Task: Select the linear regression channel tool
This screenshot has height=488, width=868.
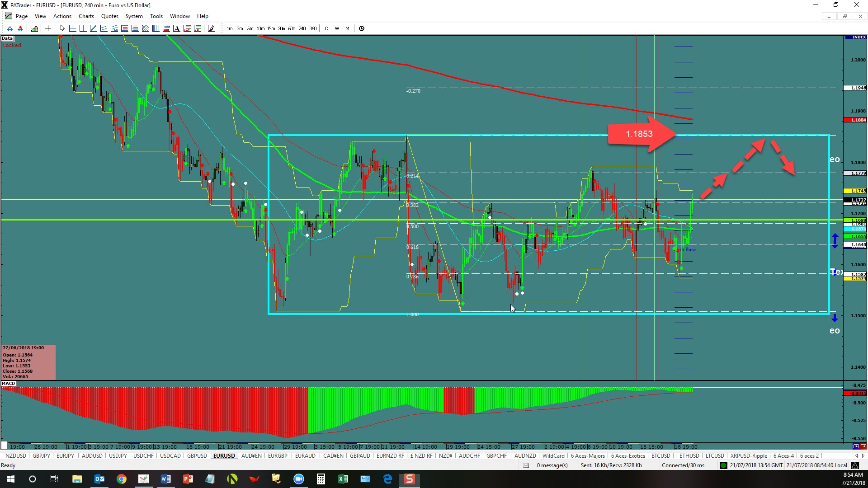Action: pyautogui.click(x=114, y=28)
